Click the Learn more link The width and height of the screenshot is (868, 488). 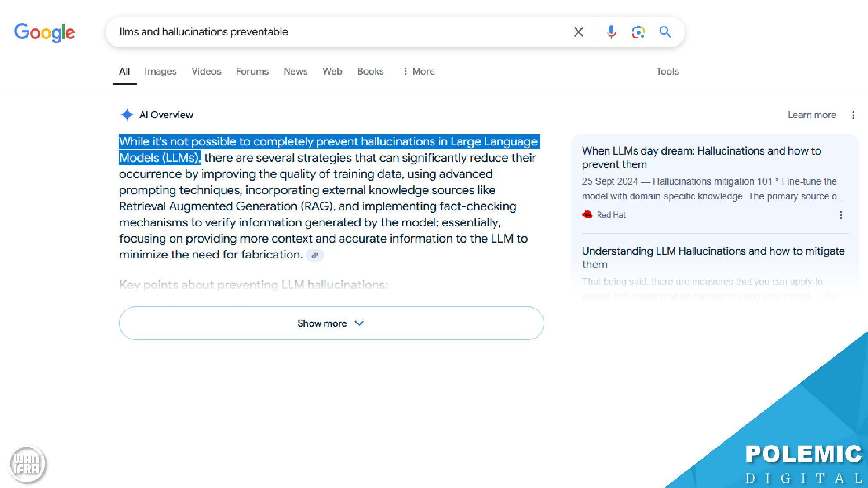pos(811,115)
